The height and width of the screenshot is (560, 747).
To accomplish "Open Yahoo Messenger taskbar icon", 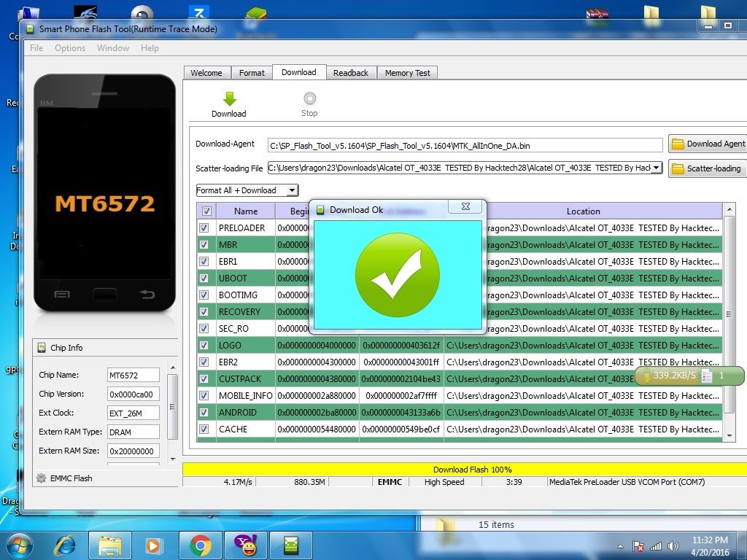I will (246, 545).
